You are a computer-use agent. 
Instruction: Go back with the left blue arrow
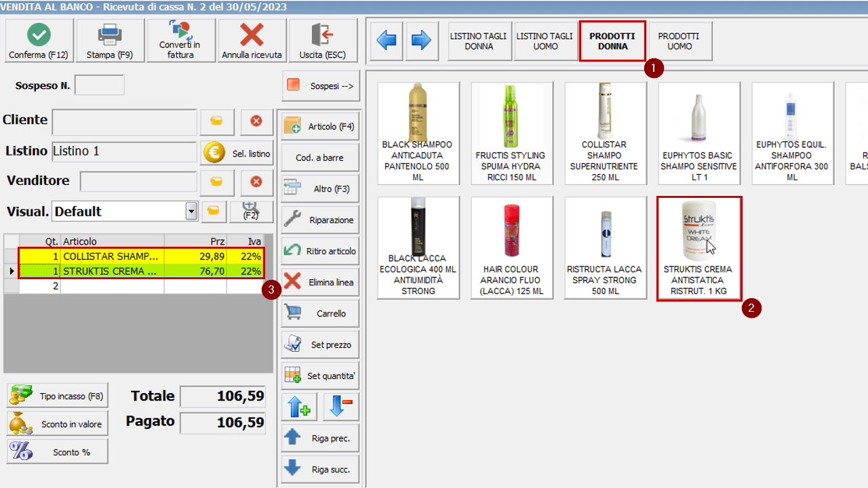[x=387, y=41]
